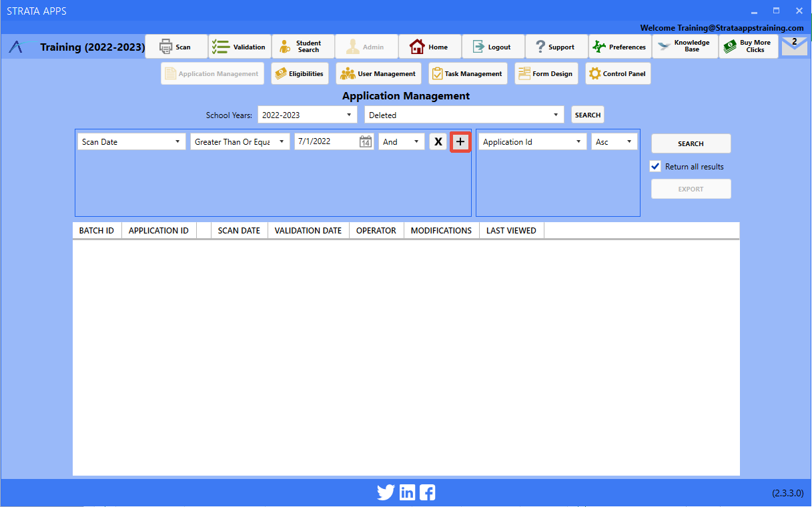Click SEARCH next to status dropdown
Viewport: 812px width, 507px height.
[x=588, y=115]
